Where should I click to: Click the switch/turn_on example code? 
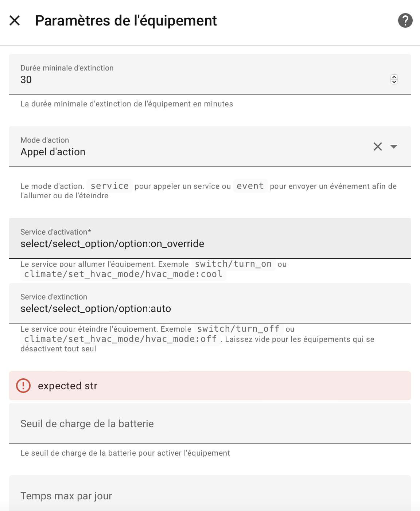coord(233,264)
